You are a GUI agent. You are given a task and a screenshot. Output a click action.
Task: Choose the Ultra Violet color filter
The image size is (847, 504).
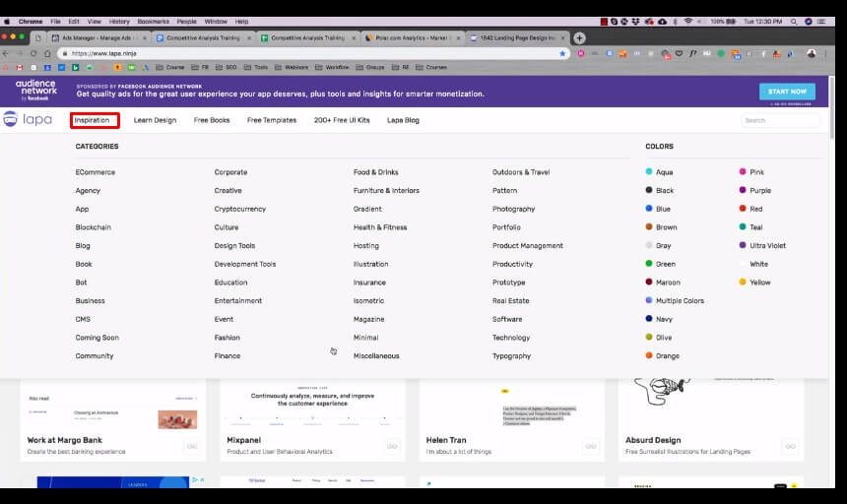[x=762, y=245]
